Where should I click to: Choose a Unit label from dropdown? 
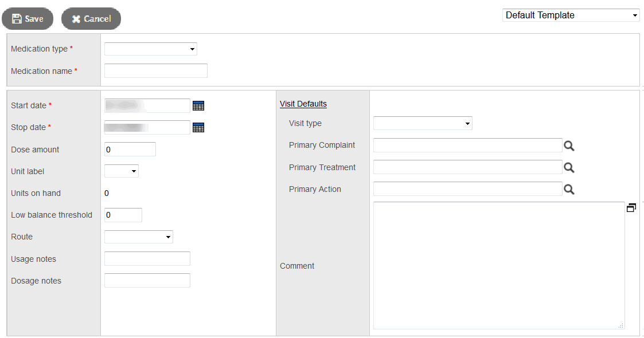pyautogui.click(x=122, y=171)
